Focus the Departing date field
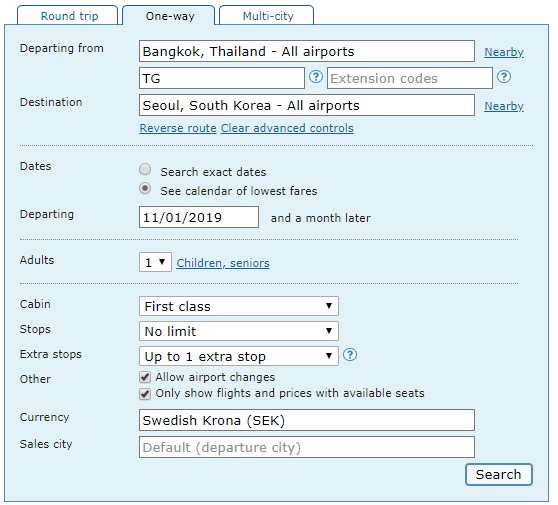The image size is (558, 505). pyautogui.click(x=199, y=217)
